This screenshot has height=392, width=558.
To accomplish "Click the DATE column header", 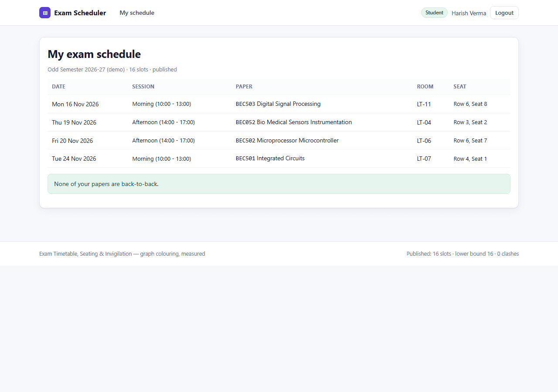I will 58,87.
